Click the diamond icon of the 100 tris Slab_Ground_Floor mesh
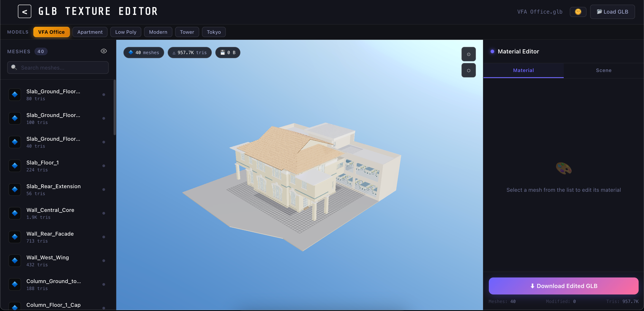 tap(14, 118)
